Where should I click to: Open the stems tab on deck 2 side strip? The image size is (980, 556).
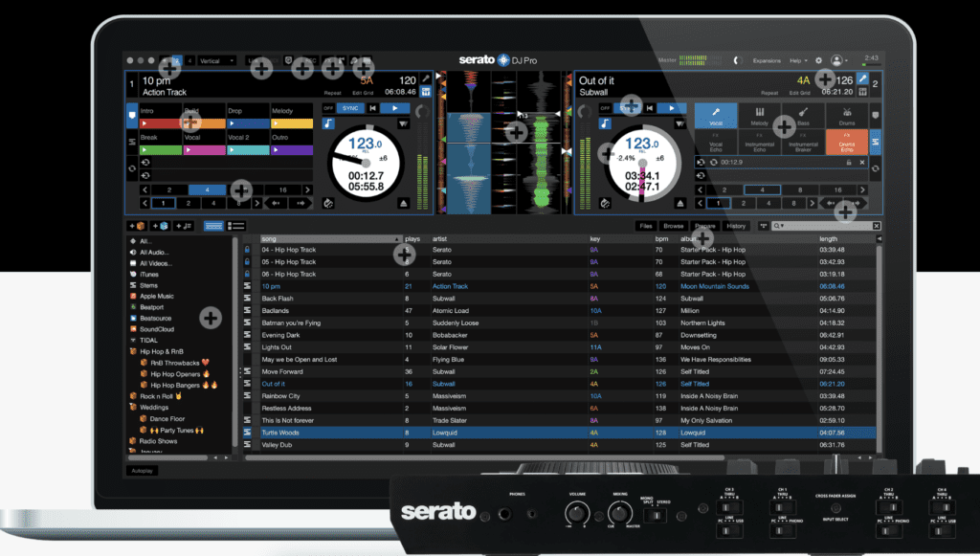[x=876, y=142]
